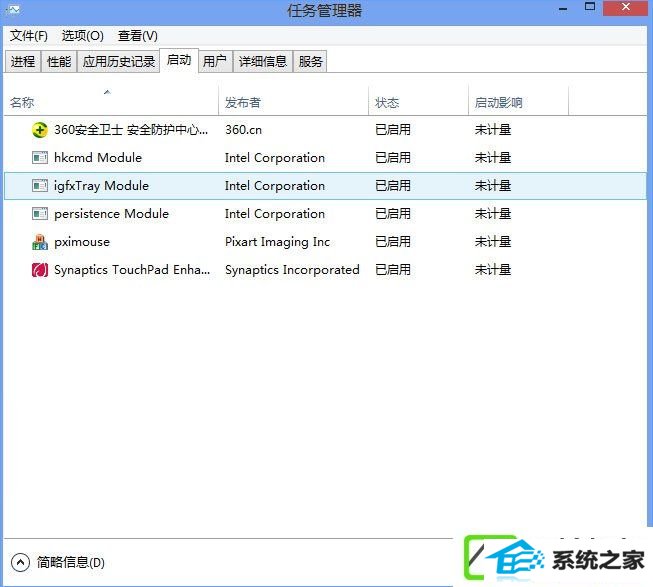Open the 选项(O) menu
The image size is (653, 587).
click(x=82, y=36)
